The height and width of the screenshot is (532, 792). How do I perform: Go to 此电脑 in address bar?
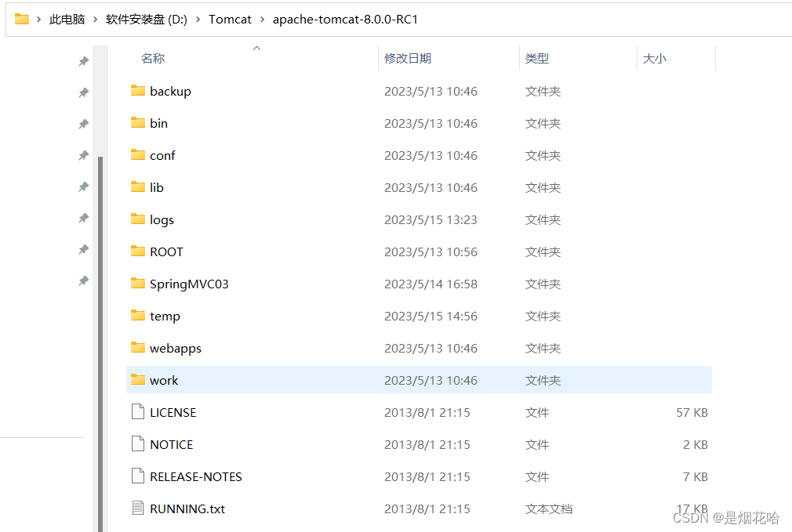pos(67,20)
